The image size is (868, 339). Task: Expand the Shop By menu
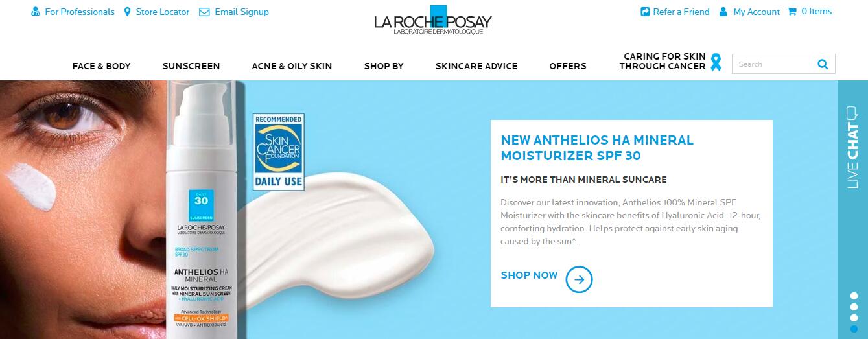(384, 66)
